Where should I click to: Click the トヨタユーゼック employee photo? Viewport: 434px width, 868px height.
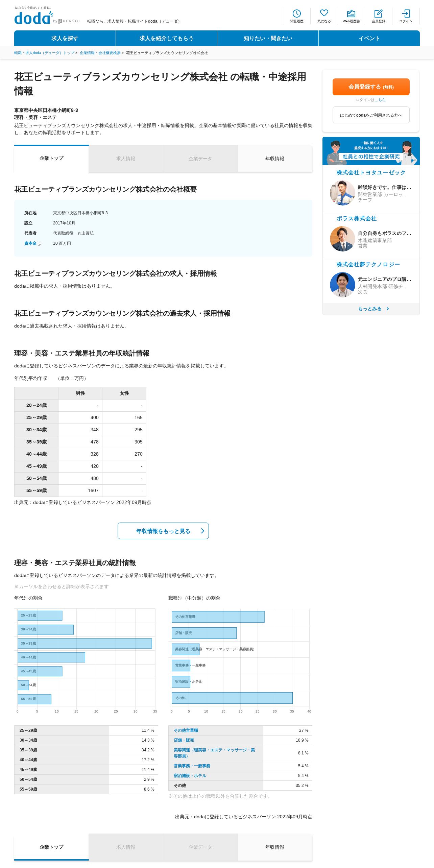pyautogui.click(x=342, y=193)
